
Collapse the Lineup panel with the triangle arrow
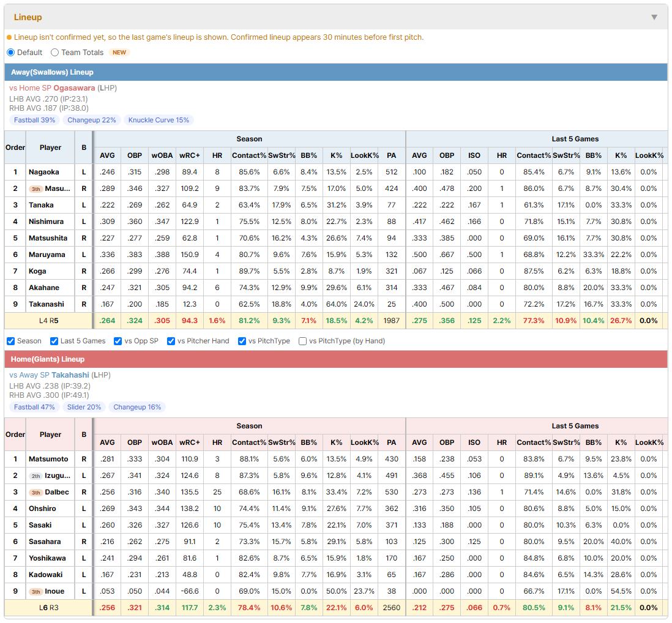click(654, 17)
